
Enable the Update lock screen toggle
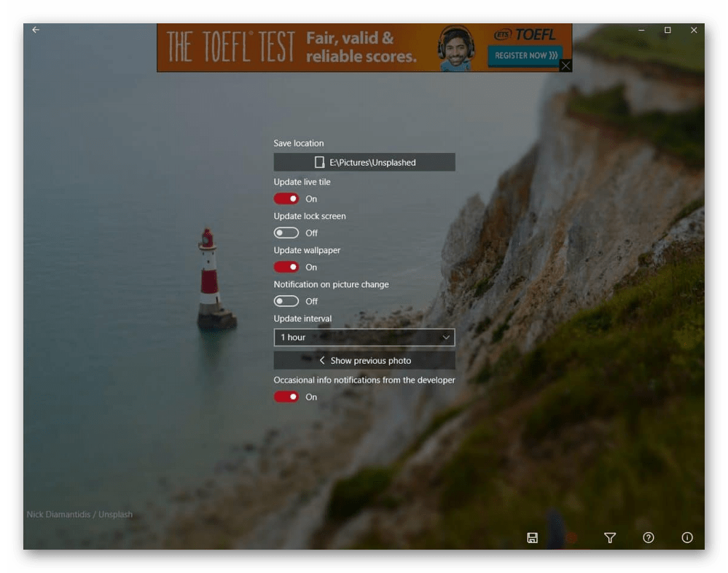tap(286, 233)
